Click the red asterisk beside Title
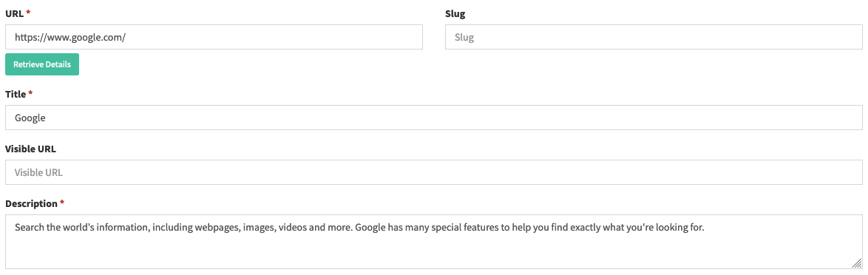This screenshot has height=275, width=868. click(30, 93)
